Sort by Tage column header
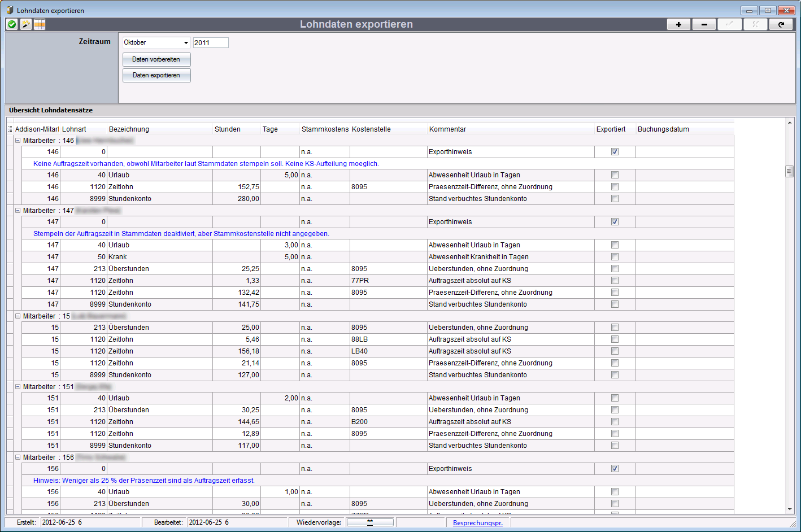801x532 pixels. pos(280,129)
